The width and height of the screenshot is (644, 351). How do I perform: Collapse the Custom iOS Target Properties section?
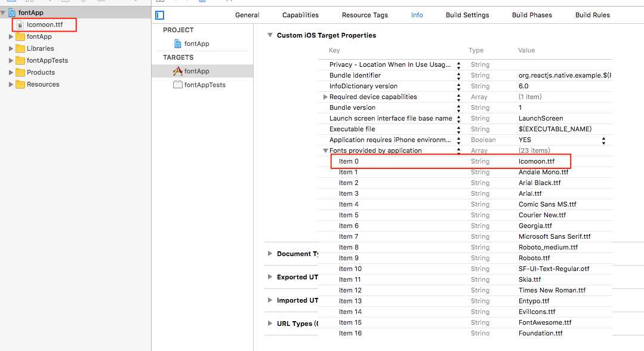pos(270,35)
